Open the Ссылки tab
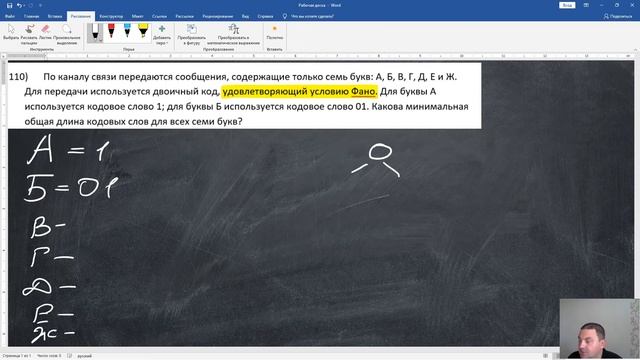 tap(159, 16)
